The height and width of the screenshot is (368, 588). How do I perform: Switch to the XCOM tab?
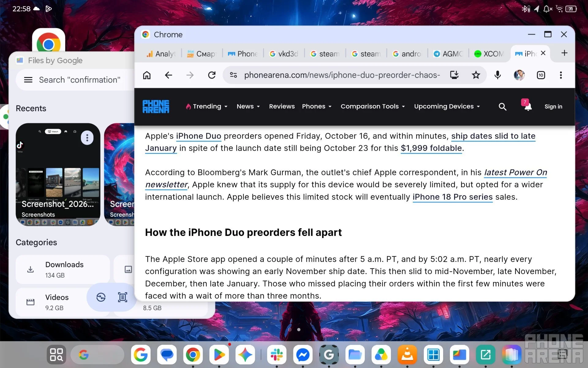coord(489,54)
